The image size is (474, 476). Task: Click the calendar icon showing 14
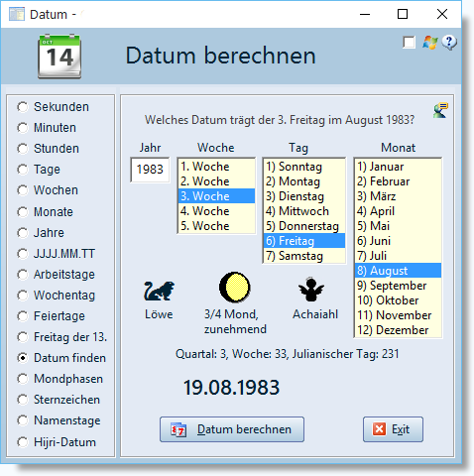(59, 57)
